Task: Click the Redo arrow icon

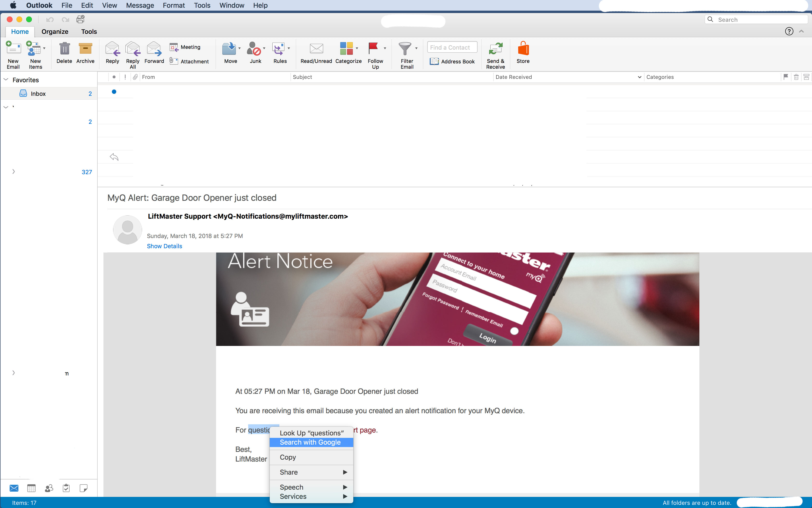Action: (x=65, y=20)
